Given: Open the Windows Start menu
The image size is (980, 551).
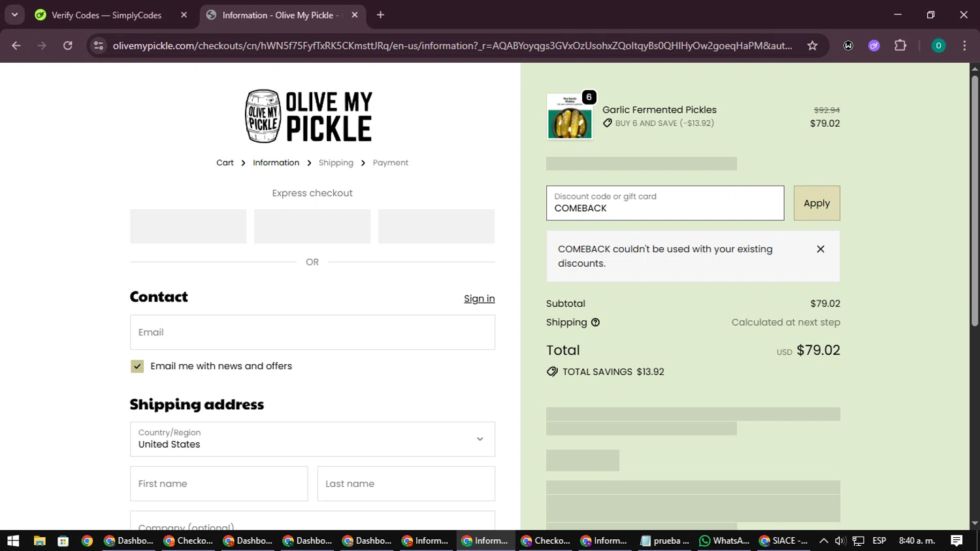Looking at the screenshot, I should [x=13, y=541].
